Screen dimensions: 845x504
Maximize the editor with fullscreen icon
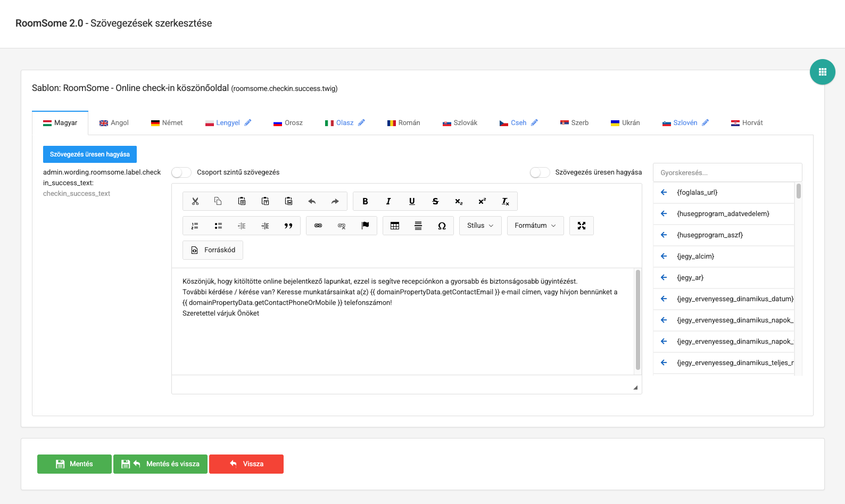pos(582,226)
